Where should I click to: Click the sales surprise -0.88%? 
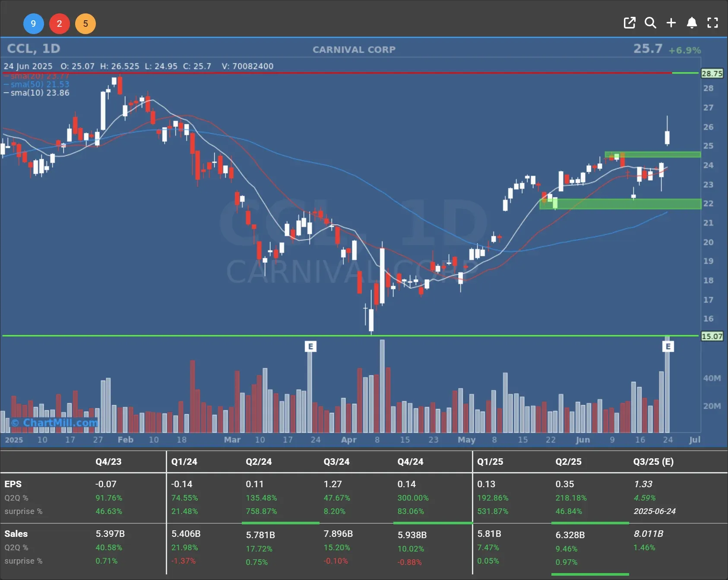(409, 562)
